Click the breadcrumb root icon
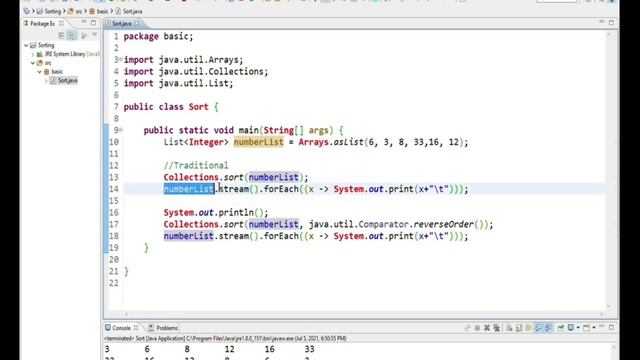Image resolution: width=640 pixels, height=360 pixels. click(x=27, y=11)
